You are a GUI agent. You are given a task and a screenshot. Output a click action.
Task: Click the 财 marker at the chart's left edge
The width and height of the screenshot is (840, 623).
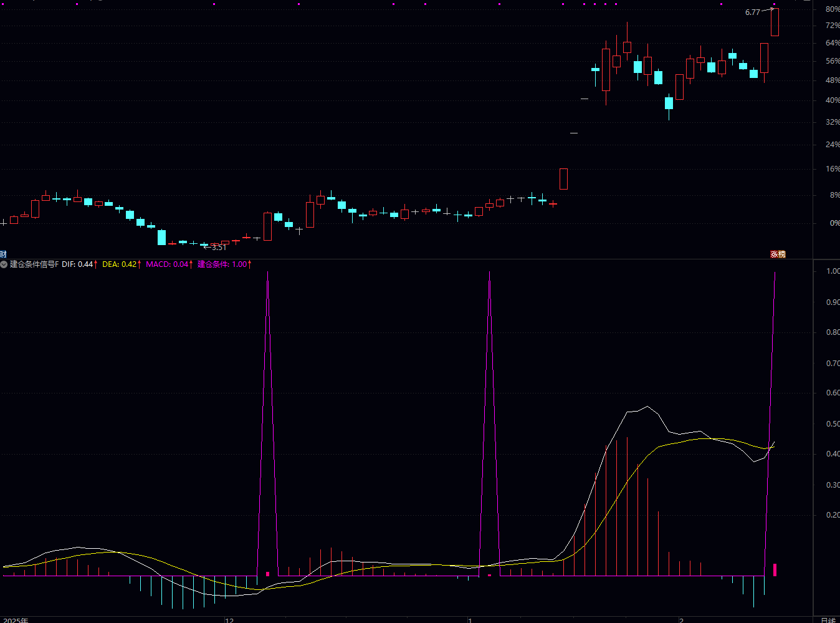[x=3, y=254]
